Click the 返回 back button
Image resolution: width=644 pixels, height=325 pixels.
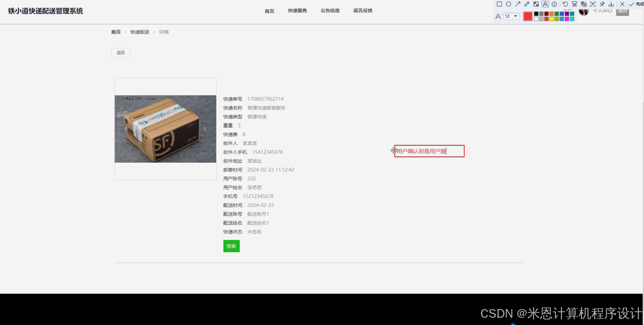point(121,53)
